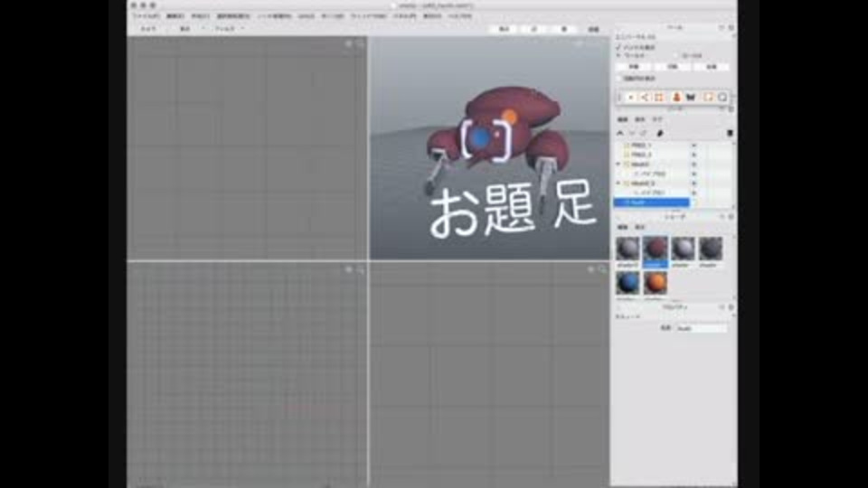Toggle current-object-only orange figure icon
The height and width of the screenshot is (488, 868).
(676, 98)
